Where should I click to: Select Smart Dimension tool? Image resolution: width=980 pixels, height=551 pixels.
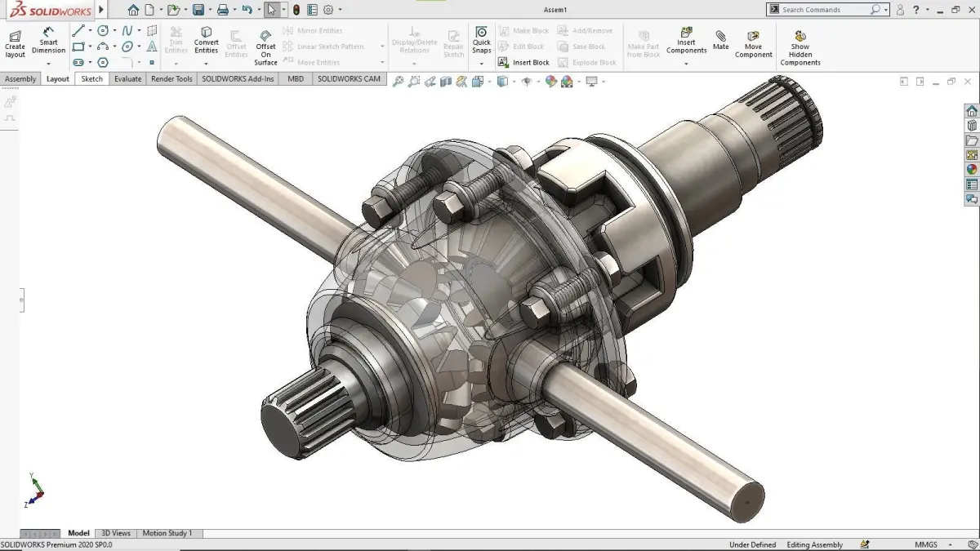point(48,41)
